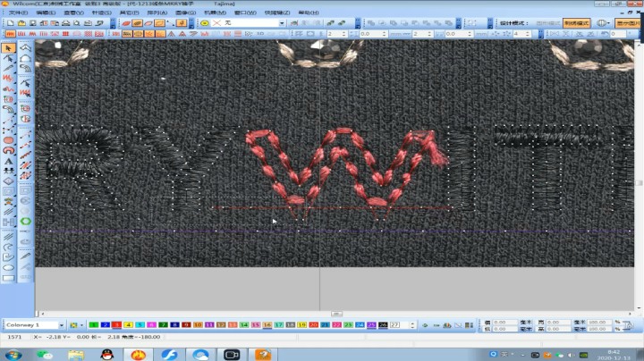The height and width of the screenshot is (361, 644).
Task: Click the New design icon in toolbar
Action: [10, 23]
